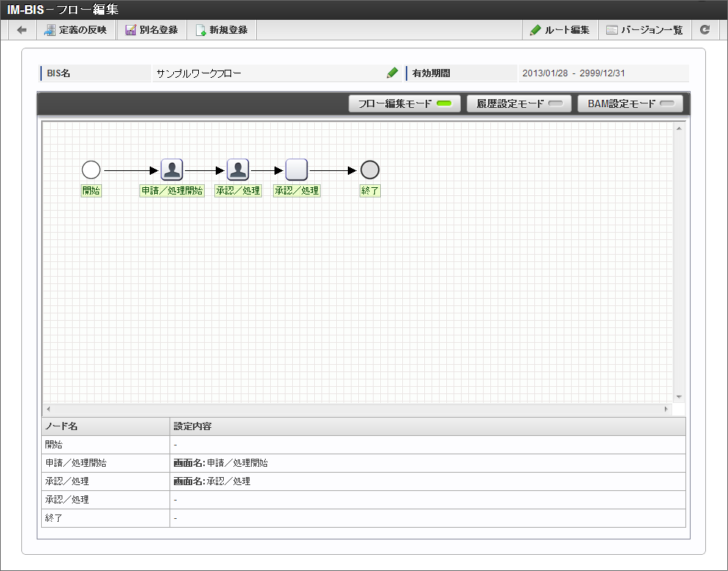Open バージョン一覧
Viewport: 728px width, 571px height.
(x=644, y=30)
